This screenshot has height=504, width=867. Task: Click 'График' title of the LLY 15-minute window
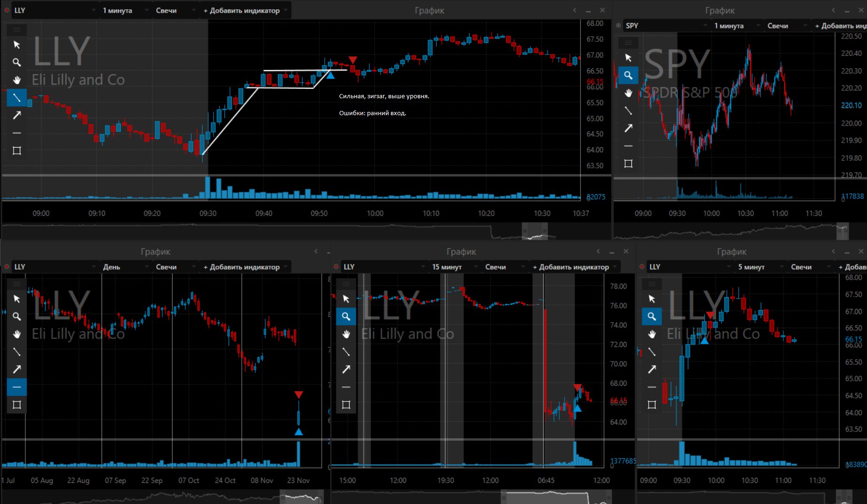tap(461, 252)
